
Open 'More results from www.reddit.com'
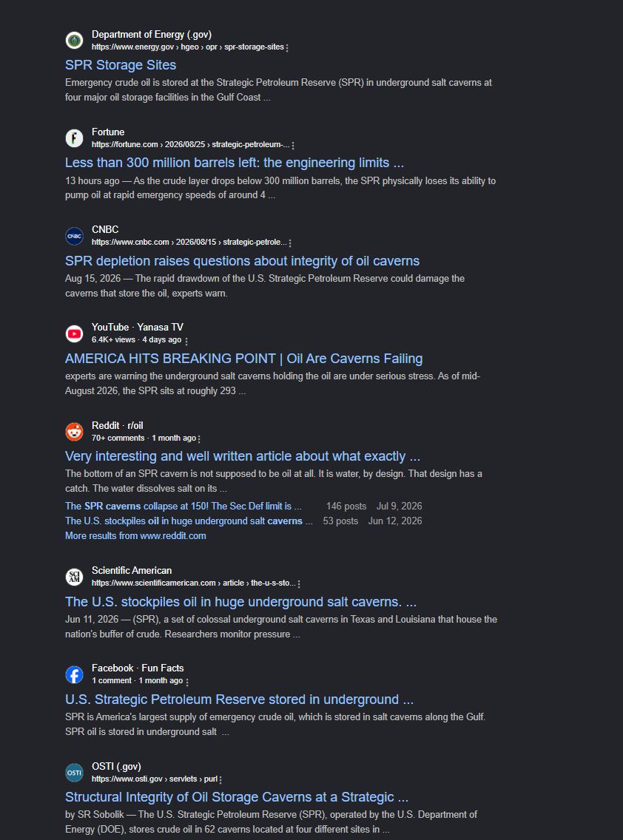point(135,535)
